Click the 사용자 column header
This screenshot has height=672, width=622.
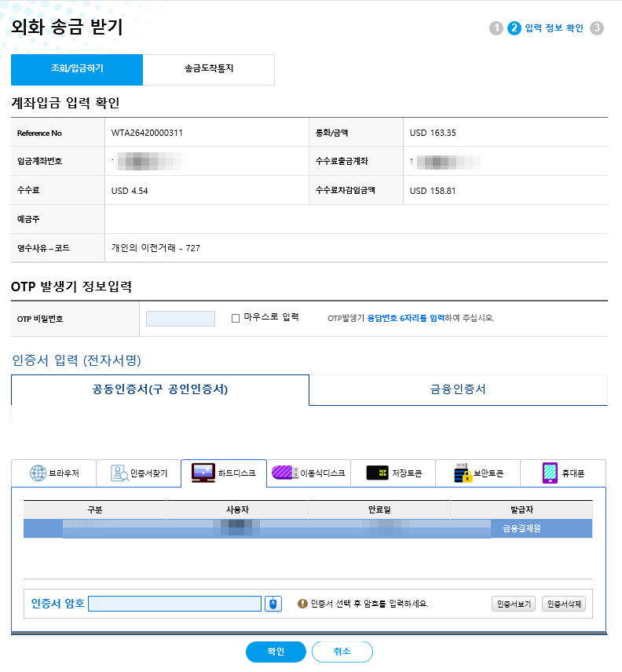237,509
